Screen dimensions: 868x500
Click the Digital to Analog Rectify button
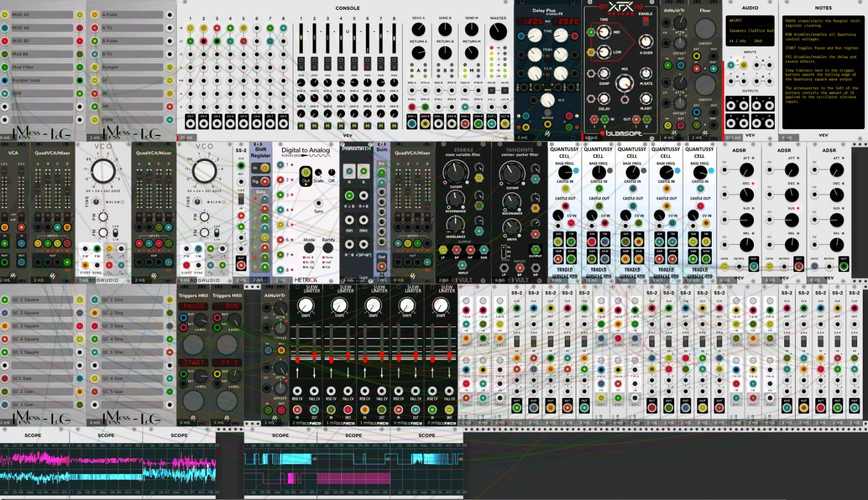coord(328,248)
